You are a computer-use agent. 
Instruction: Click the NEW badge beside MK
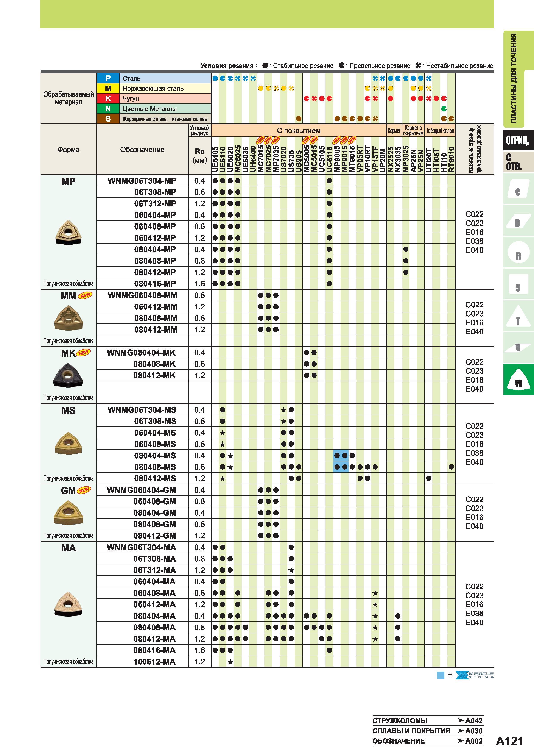click(84, 352)
